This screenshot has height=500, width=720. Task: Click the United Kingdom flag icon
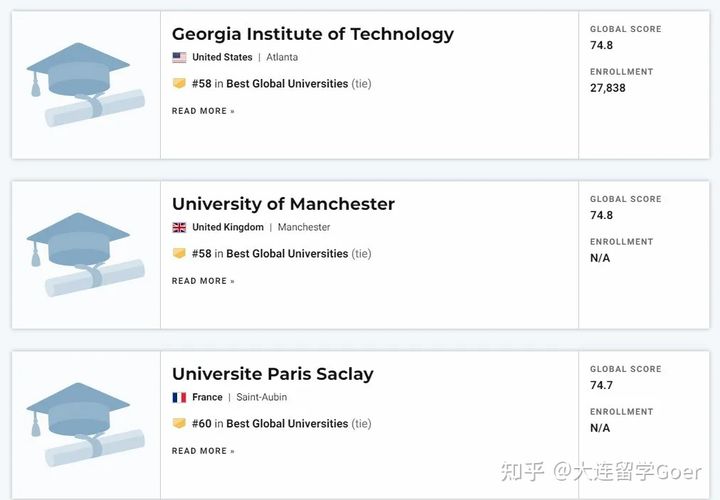179,227
